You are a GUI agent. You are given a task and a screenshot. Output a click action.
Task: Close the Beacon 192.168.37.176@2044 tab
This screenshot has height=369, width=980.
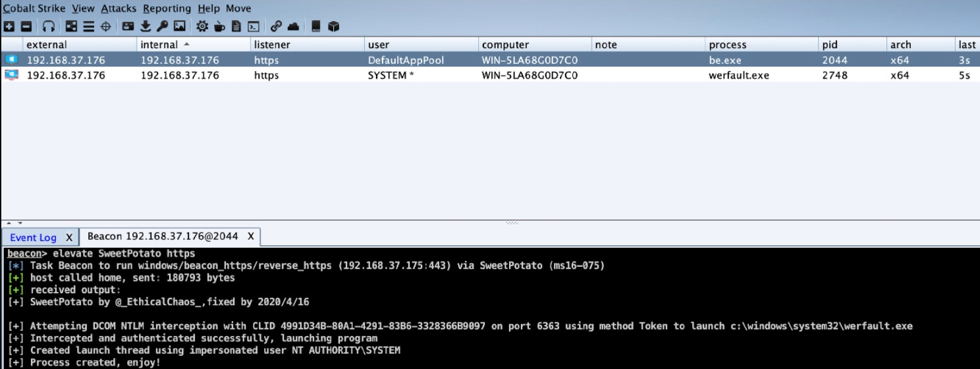click(x=251, y=236)
